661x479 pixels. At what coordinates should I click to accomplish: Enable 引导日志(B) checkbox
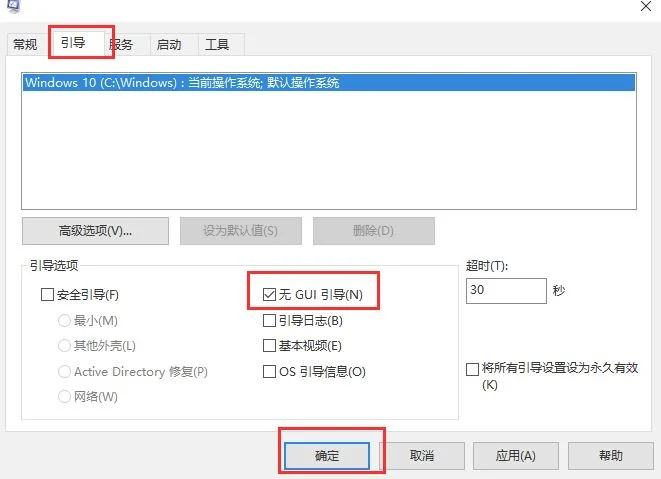coord(269,320)
